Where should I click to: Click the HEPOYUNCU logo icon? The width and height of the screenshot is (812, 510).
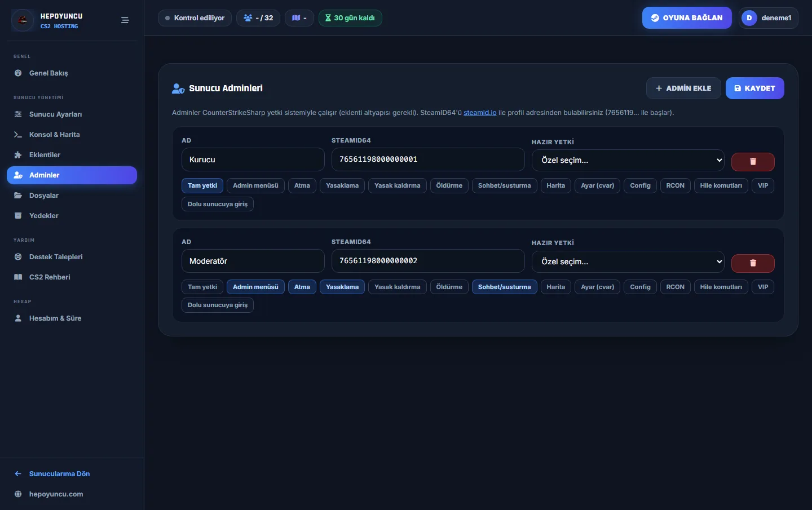pos(23,20)
